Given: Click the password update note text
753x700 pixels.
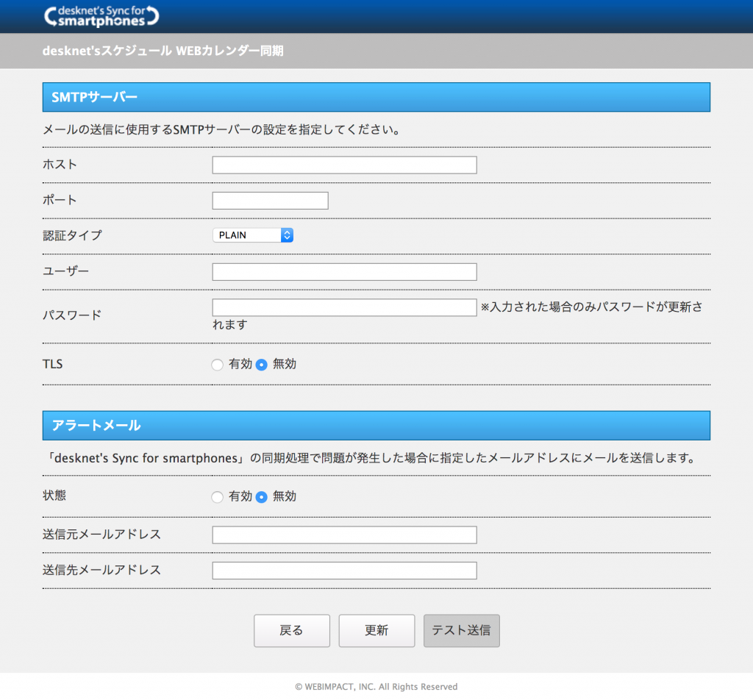Looking at the screenshot, I should tap(457, 315).
